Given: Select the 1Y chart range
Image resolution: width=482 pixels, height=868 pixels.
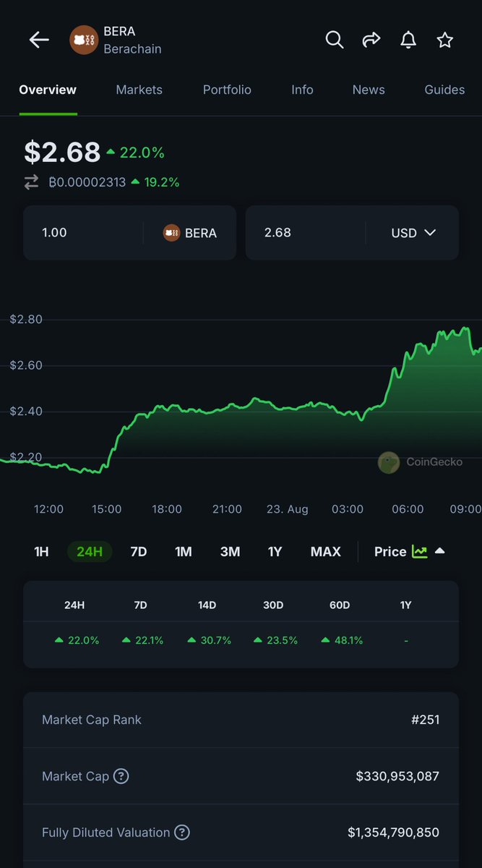Looking at the screenshot, I should coord(275,552).
